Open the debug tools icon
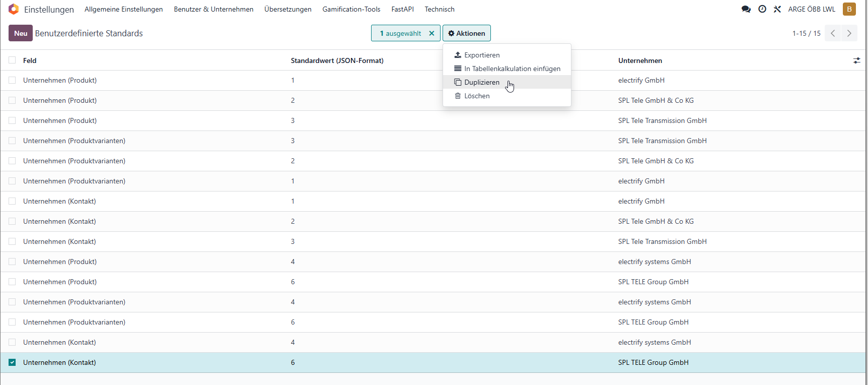This screenshot has height=385, width=868. tap(777, 9)
